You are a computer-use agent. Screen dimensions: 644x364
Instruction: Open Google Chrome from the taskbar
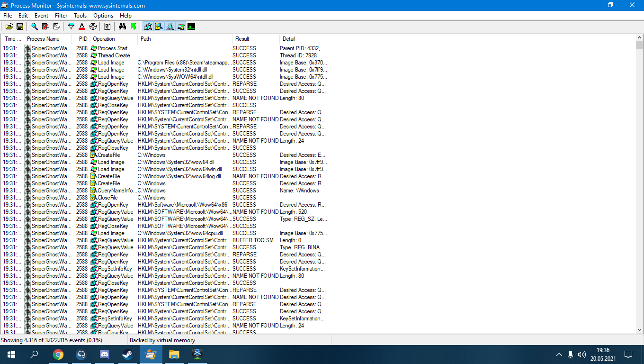[58, 355]
